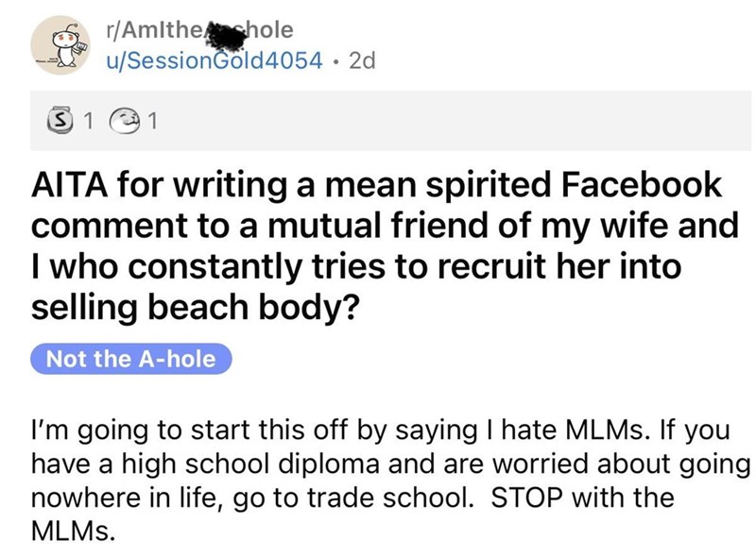Select the Not the A-hole flair
The image size is (756, 558).
pyautogui.click(x=130, y=359)
